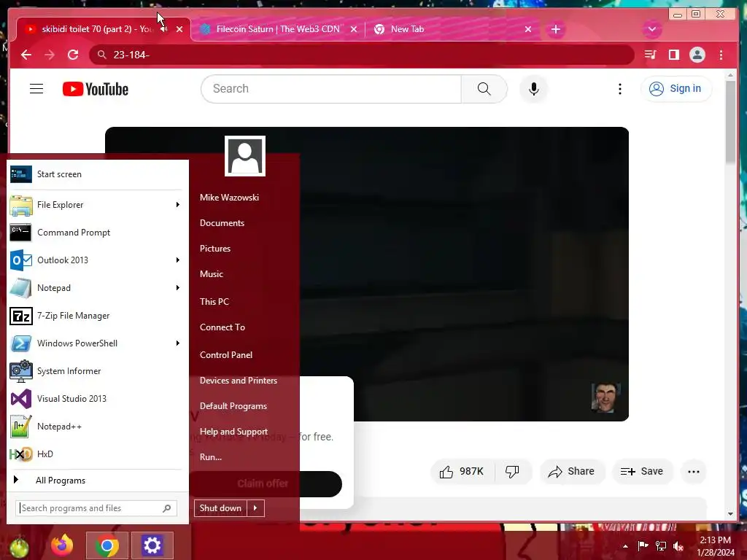Show hidden tray icons arrow
747x560 pixels.
[x=625, y=546]
